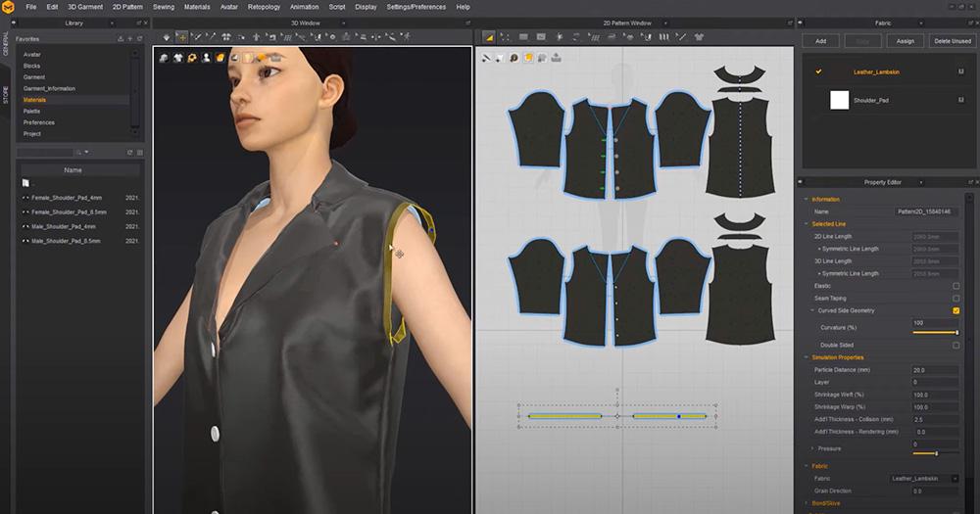The height and width of the screenshot is (514, 980).
Task: Open the Retopology menu
Action: (x=263, y=7)
